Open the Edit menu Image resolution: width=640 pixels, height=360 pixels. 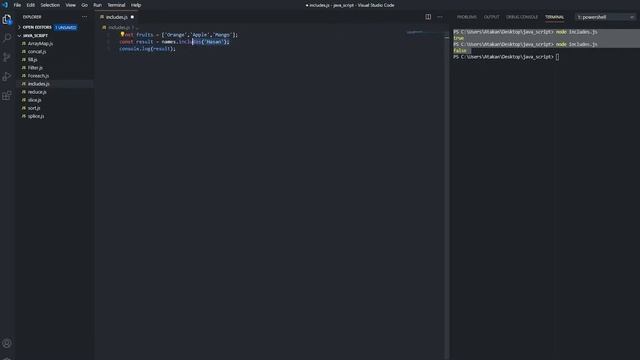click(x=31, y=5)
